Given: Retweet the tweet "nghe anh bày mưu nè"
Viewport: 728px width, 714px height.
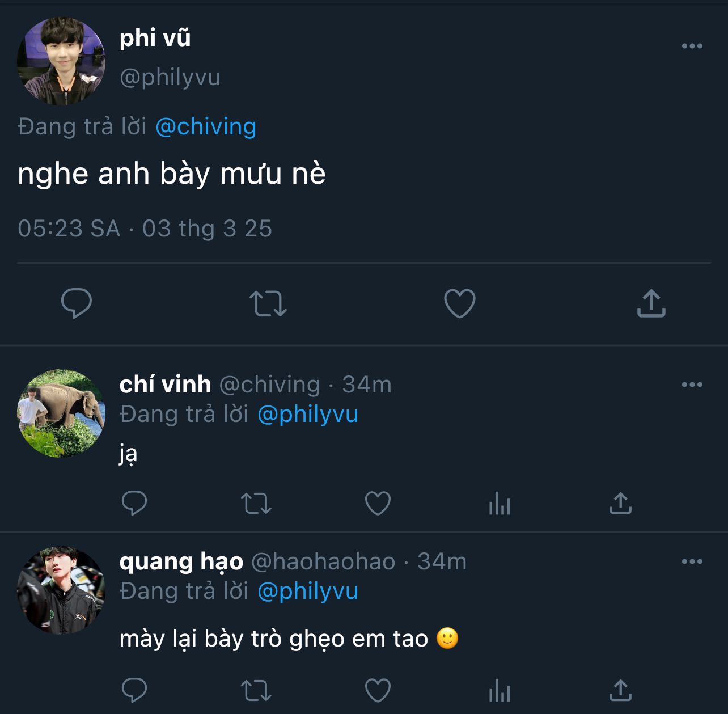Looking at the screenshot, I should 268,303.
